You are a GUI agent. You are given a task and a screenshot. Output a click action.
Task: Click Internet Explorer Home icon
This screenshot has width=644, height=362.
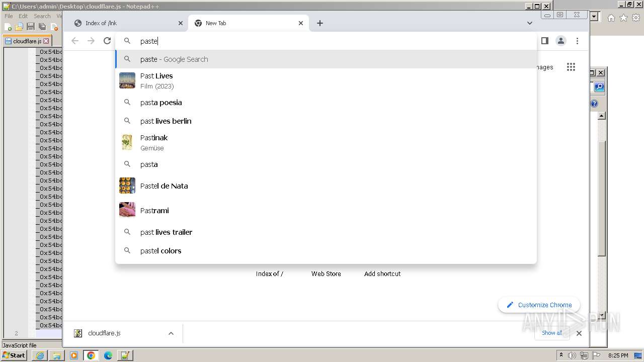pyautogui.click(x=611, y=18)
